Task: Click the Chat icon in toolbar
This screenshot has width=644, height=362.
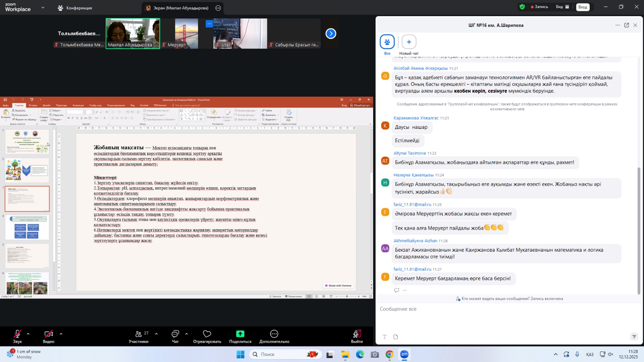Action: pos(175,334)
